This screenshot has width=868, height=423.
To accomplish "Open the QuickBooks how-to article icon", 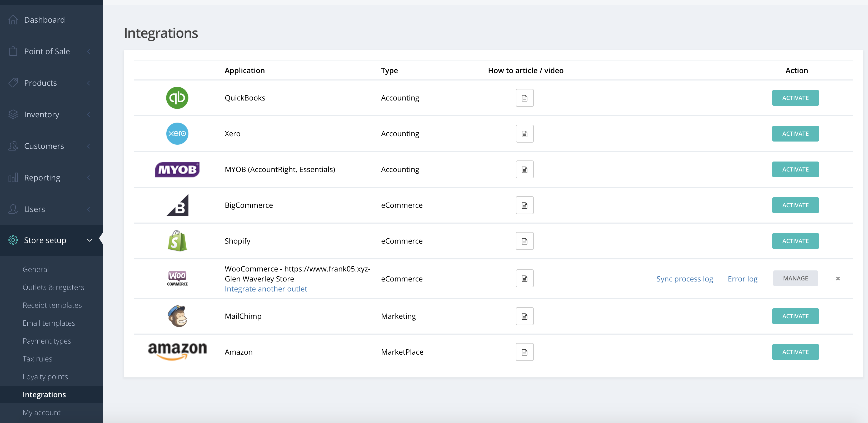I will coord(524,98).
